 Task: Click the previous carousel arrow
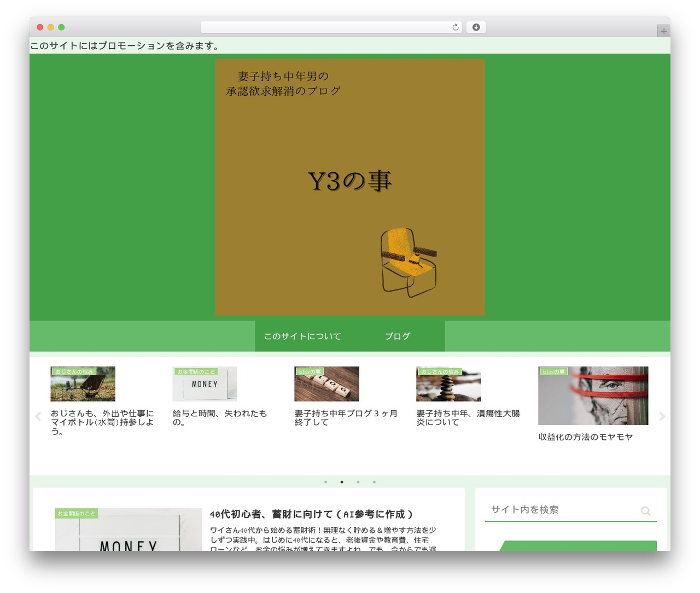click(38, 416)
